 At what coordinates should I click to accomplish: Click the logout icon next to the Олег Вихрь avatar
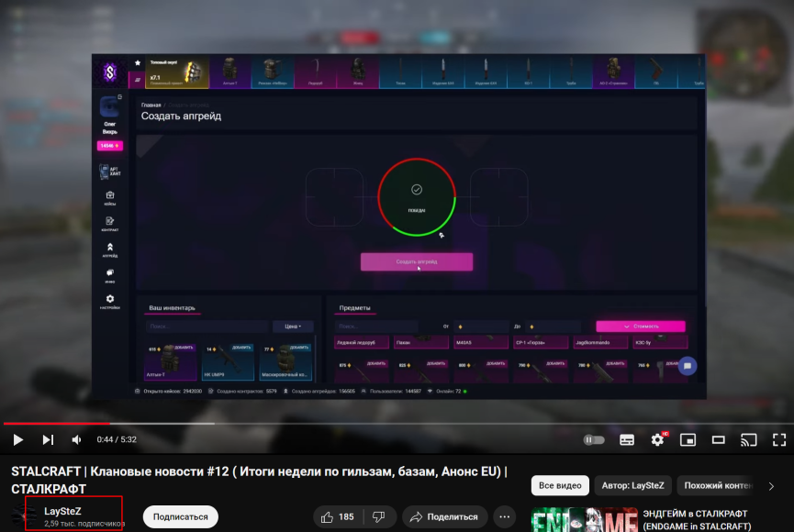(x=120, y=96)
